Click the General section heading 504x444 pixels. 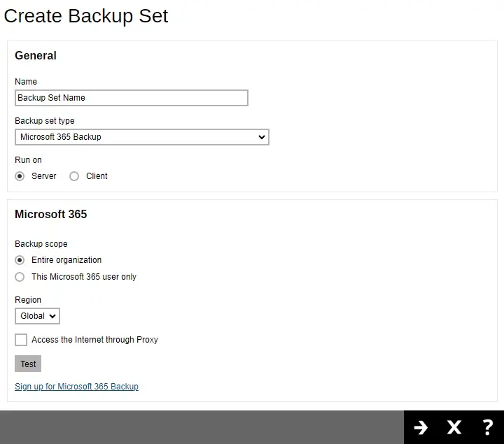tap(36, 56)
